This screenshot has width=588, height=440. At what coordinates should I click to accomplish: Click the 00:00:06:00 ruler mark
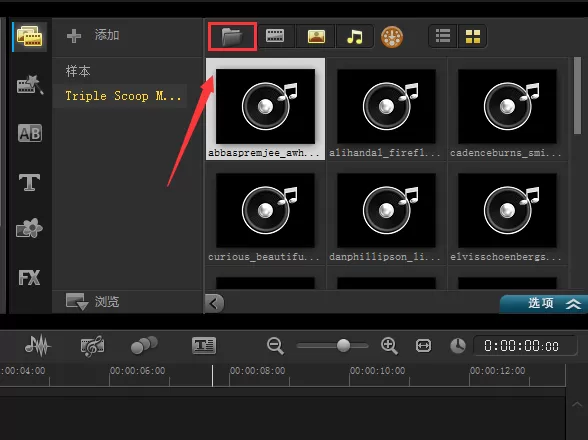pos(137,371)
